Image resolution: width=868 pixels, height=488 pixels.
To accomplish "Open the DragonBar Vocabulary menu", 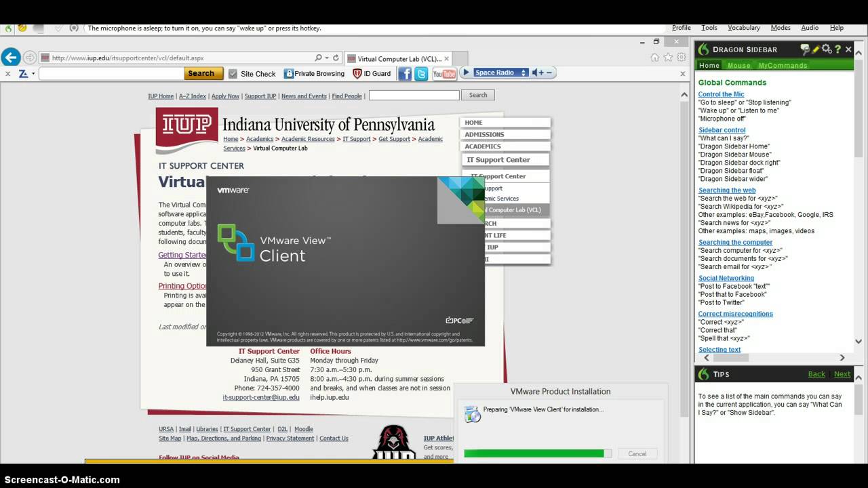I will pos(743,28).
